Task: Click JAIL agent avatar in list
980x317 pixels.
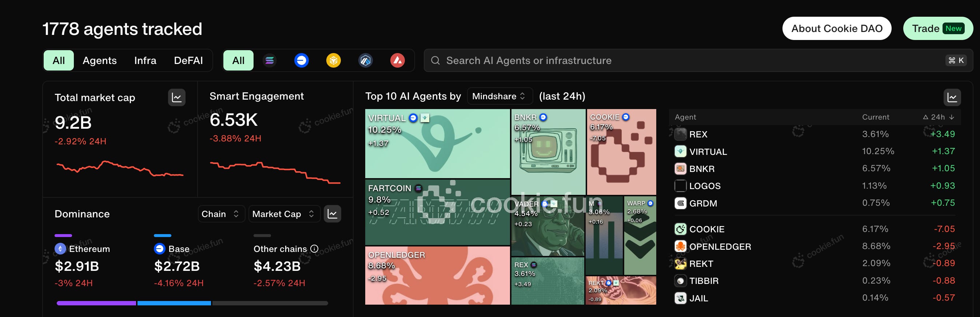Action: click(x=681, y=298)
